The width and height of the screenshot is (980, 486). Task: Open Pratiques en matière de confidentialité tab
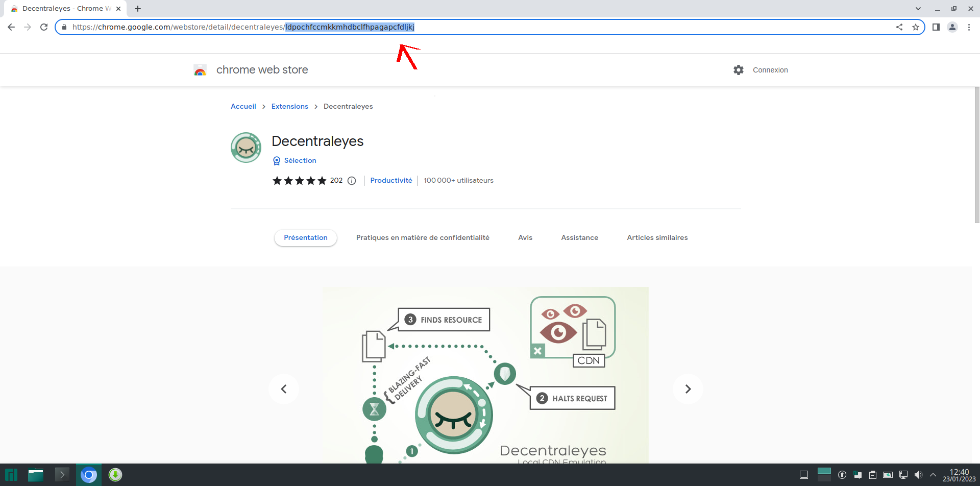[x=423, y=238]
